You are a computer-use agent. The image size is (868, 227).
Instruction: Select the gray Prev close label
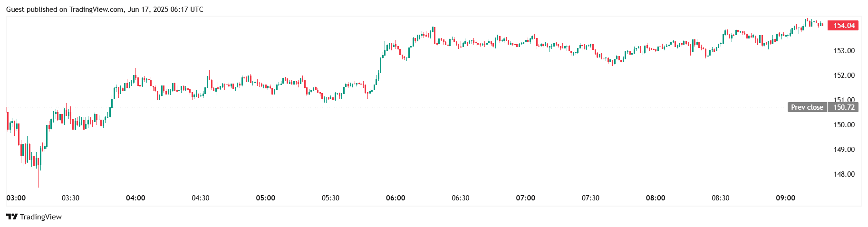pos(807,107)
